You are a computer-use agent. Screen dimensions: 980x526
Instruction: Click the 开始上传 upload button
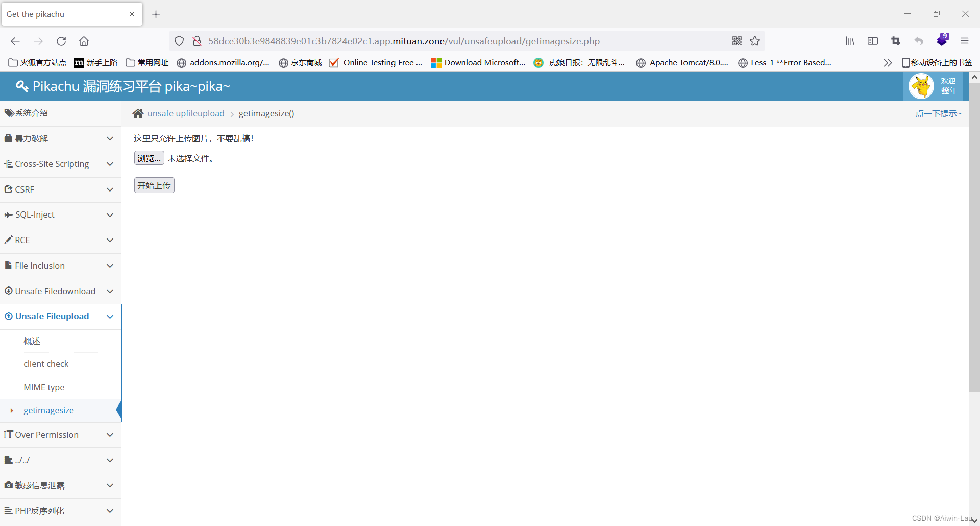click(x=154, y=185)
